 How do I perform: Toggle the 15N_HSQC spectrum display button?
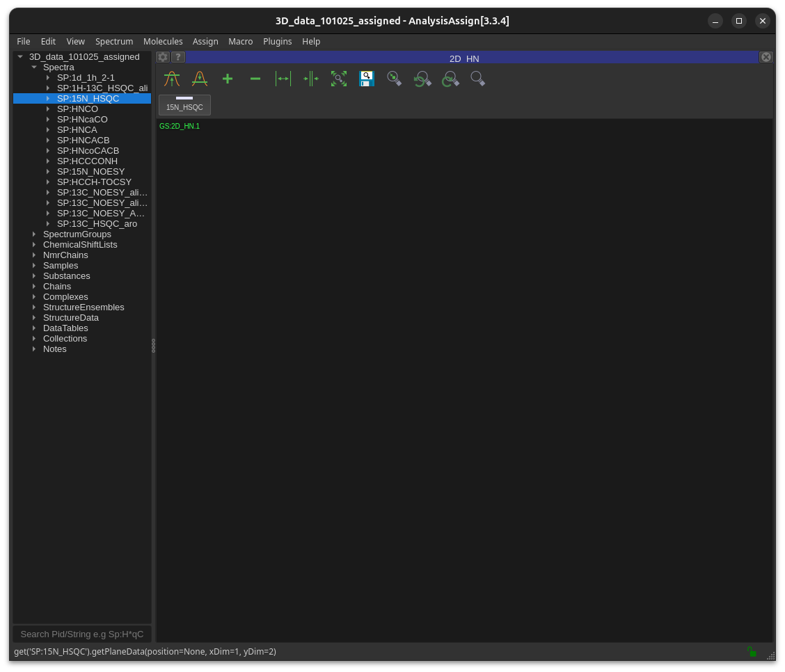(x=184, y=105)
